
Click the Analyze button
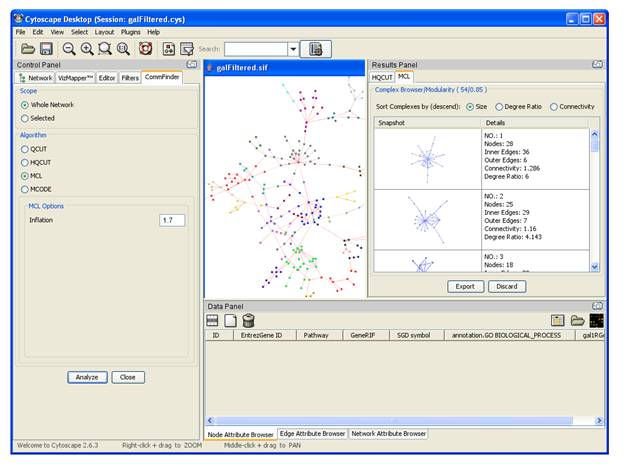pyautogui.click(x=87, y=377)
